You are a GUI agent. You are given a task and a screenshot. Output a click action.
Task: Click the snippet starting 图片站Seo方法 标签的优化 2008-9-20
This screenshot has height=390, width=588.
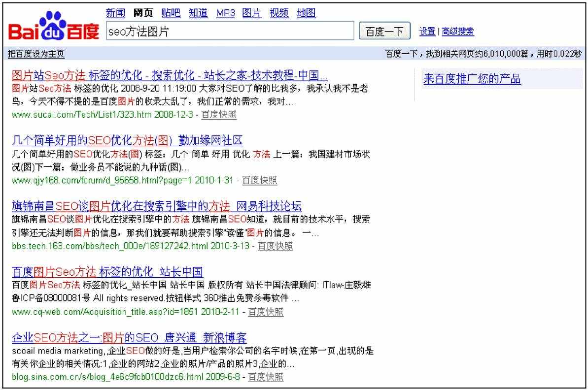pos(190,95)
